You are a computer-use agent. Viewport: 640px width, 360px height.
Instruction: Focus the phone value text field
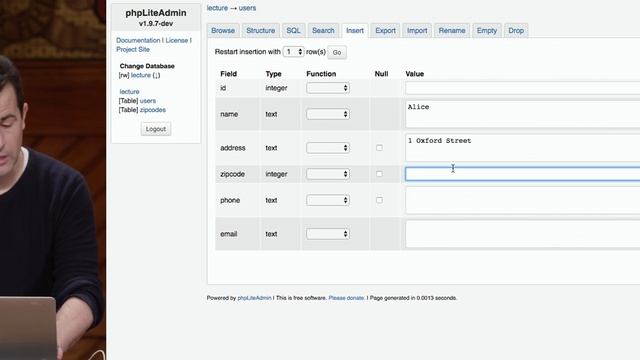pyautogui.click(x=523, y=200)
